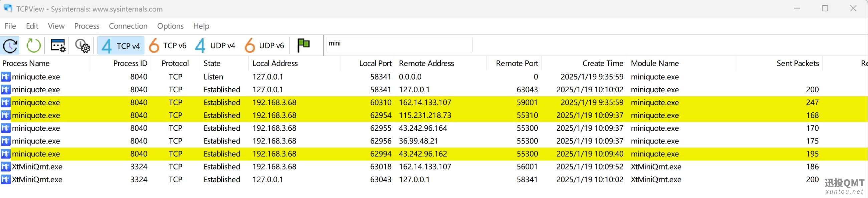Click process icon of row with local port 60310

click(6, 103)
